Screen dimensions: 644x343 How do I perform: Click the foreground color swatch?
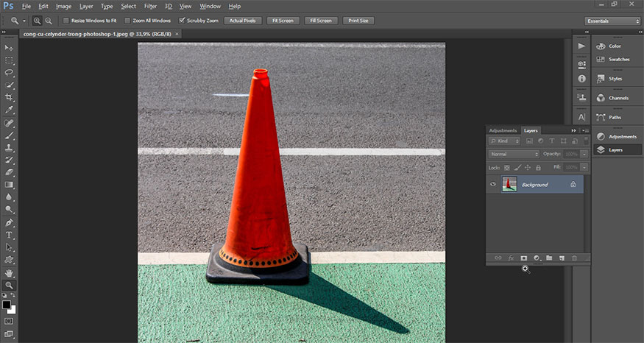tap(7, 304)
